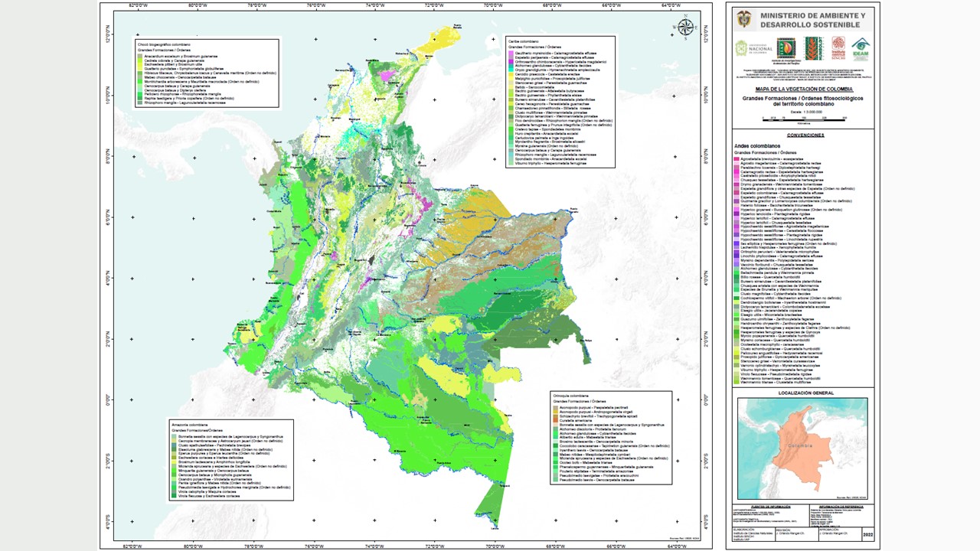980x551 pixels.
Task: Click the Instituto SINCHI logo
Action: (x=838, y=48)
